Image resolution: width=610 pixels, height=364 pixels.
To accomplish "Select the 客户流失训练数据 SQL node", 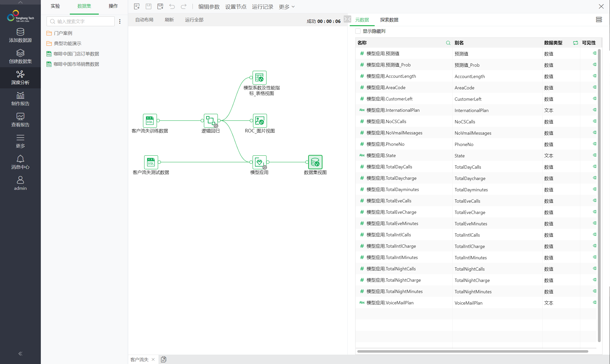I will tap(150, 121).
